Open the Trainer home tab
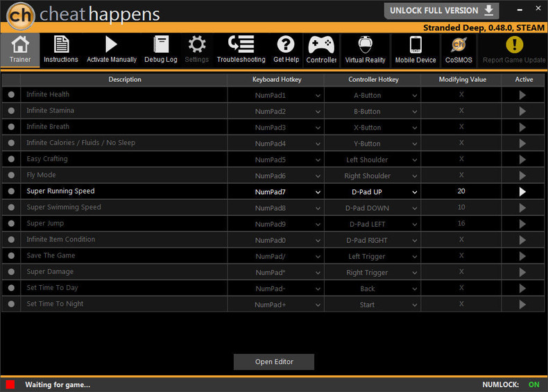The width and height of the screenshot is (548, 392). (20, 49)
